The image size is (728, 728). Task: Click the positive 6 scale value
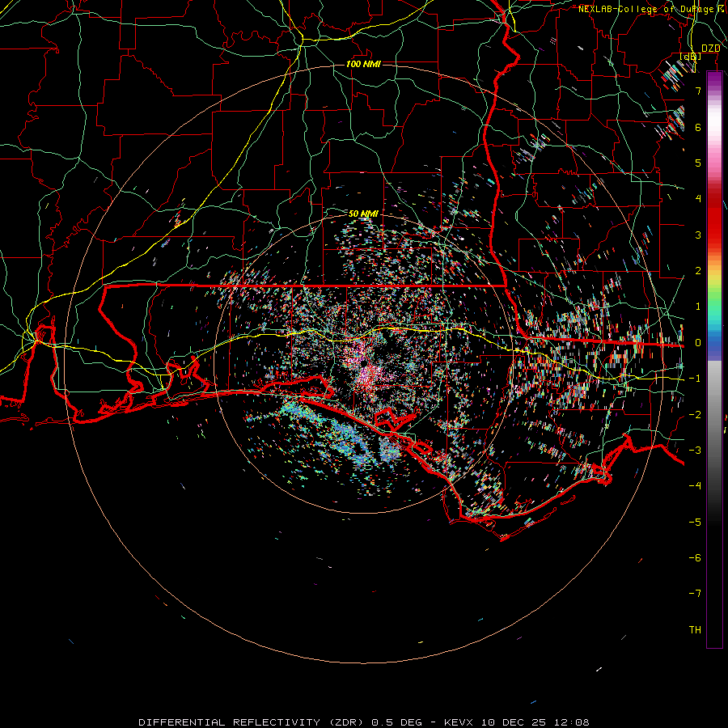(x=698, y=127)
